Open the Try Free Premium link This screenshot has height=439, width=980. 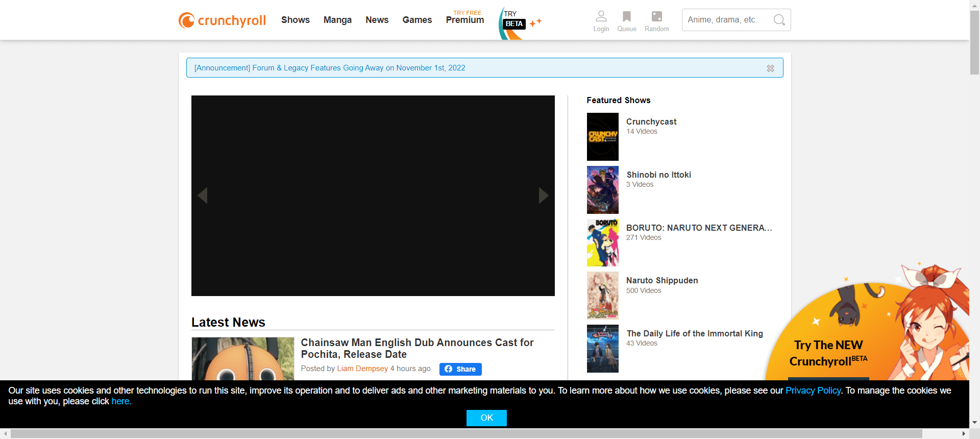pos(465,18)
